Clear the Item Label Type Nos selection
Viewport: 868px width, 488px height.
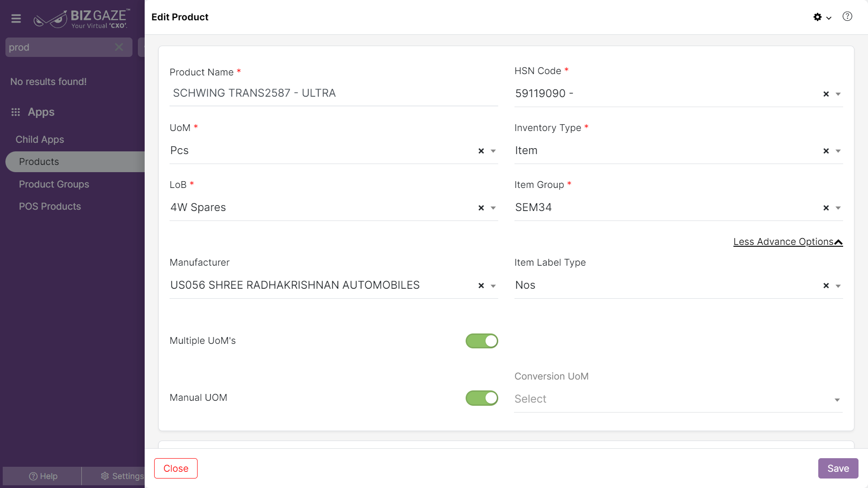point(826,286)
